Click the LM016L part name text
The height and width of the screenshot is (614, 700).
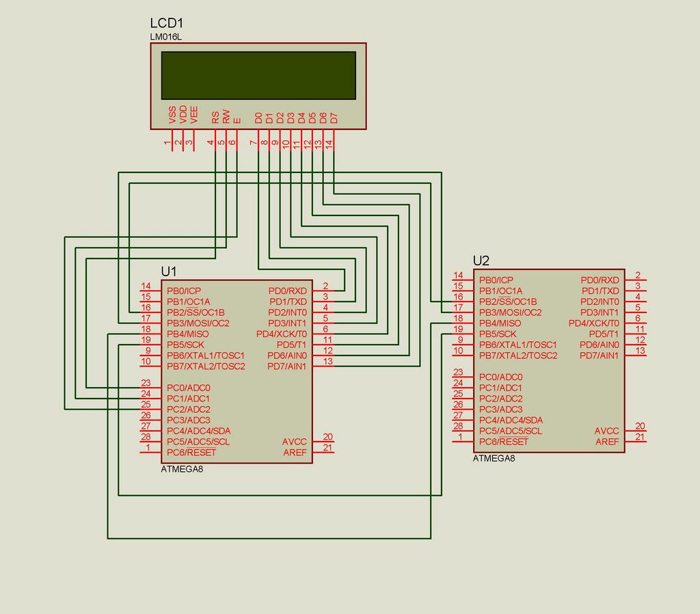pyautogui.click(x=165, y=37)
